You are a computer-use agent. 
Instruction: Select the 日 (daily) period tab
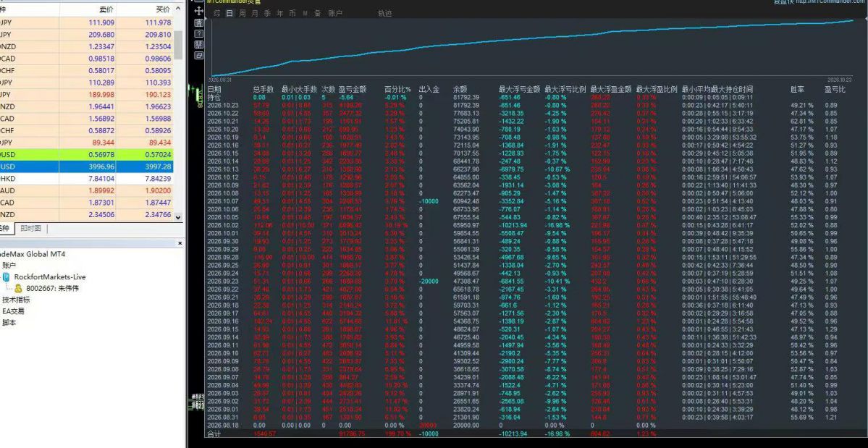(x=229, y=13)
